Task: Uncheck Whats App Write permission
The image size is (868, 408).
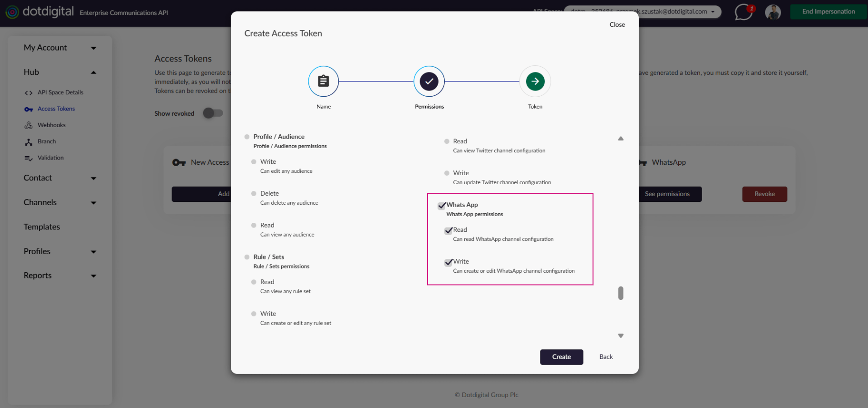Action: click(x=449, y=262)
